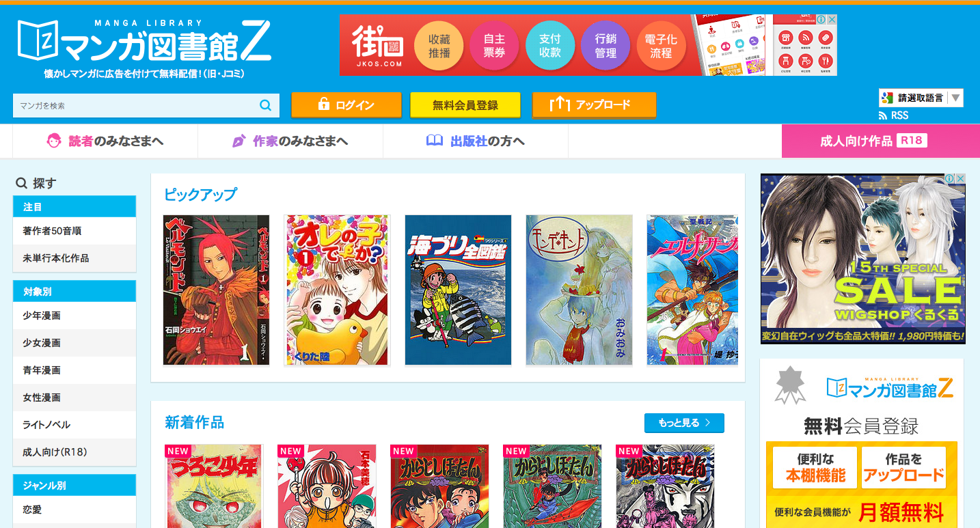
Task: Open the 海づり全図鑑 manga cover
Action: 458,290
